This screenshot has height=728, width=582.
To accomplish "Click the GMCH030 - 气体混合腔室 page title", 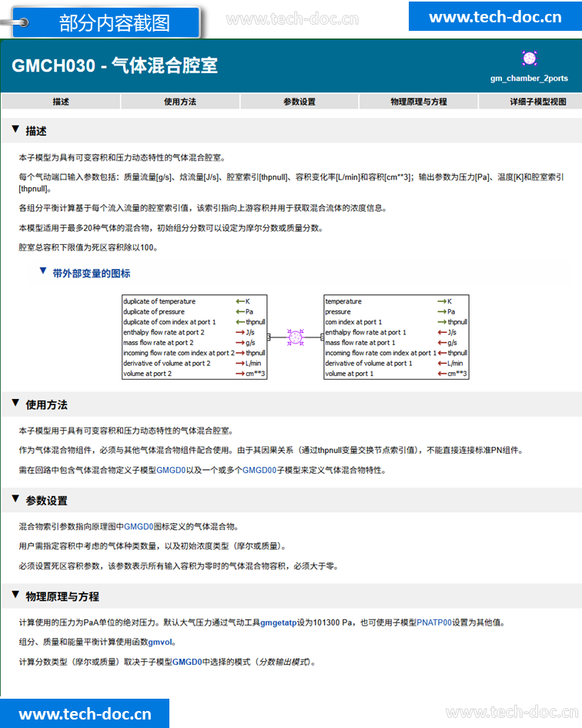I will pos(114,65).
